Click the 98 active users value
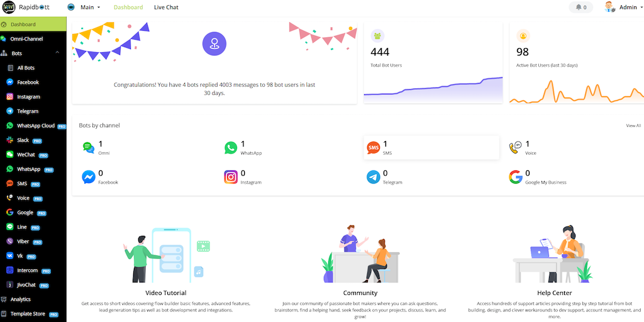Viewport: 644px width, 322px height. click(x=523, y=52)
